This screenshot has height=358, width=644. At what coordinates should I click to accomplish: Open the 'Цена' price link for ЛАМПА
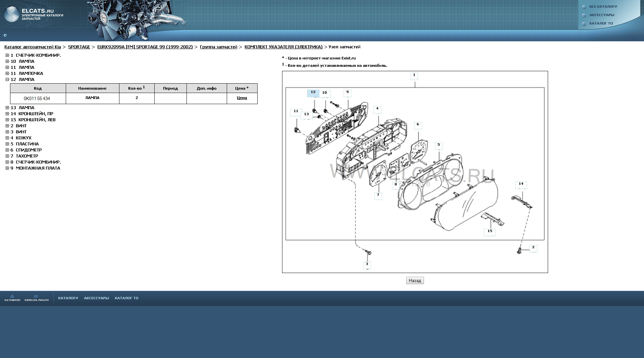point(242,98)
